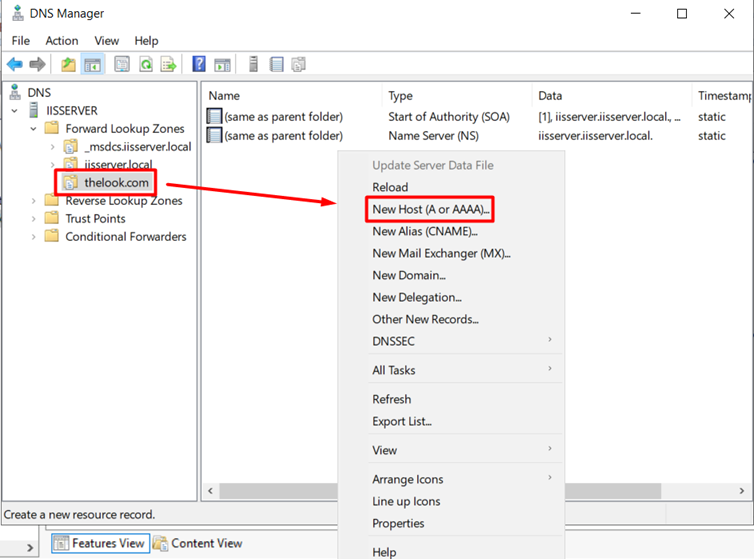Expand Reverse Lookup Zones node

point(33,201)
